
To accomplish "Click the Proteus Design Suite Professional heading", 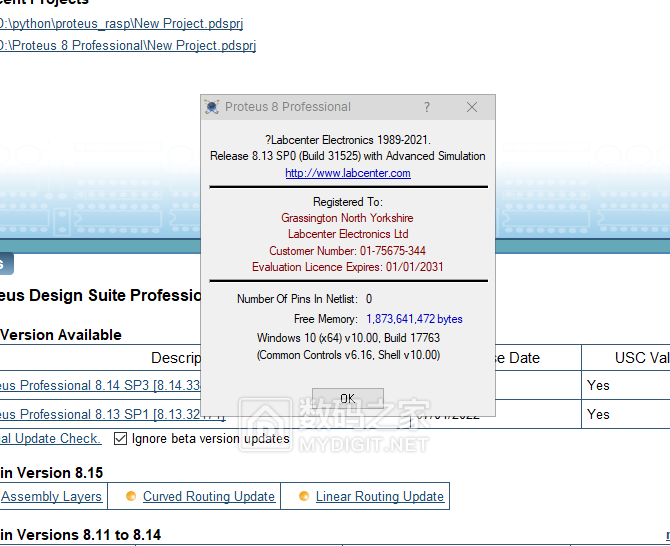I will (x=100, y=295).
